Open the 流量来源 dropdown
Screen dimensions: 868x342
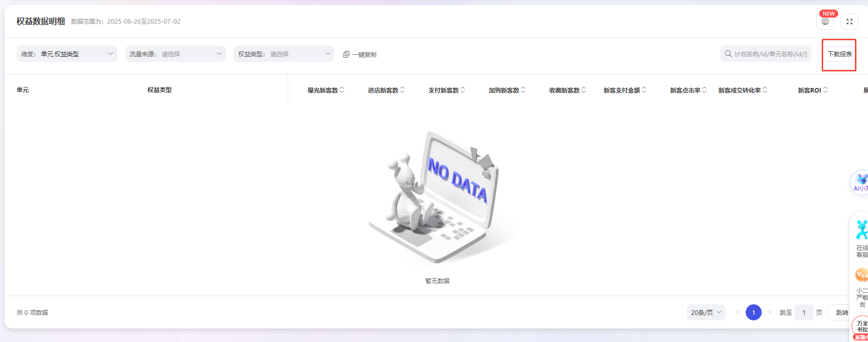coord(175,54)
